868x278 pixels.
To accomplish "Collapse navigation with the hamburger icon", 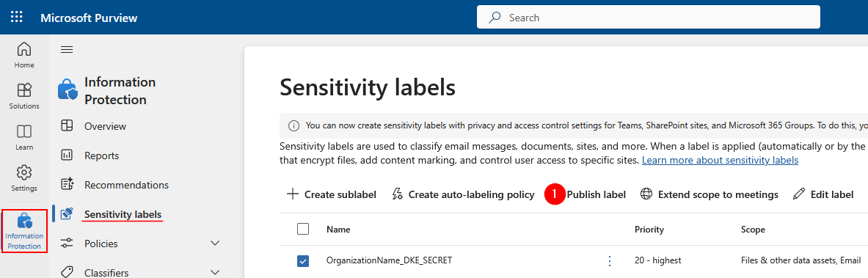I will click(x=67, y=50).
